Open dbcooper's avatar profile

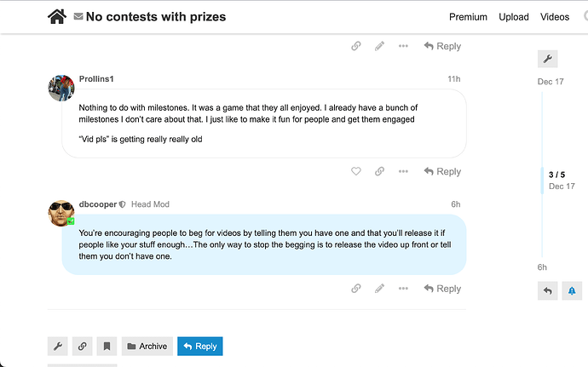[x=61, y=213]
